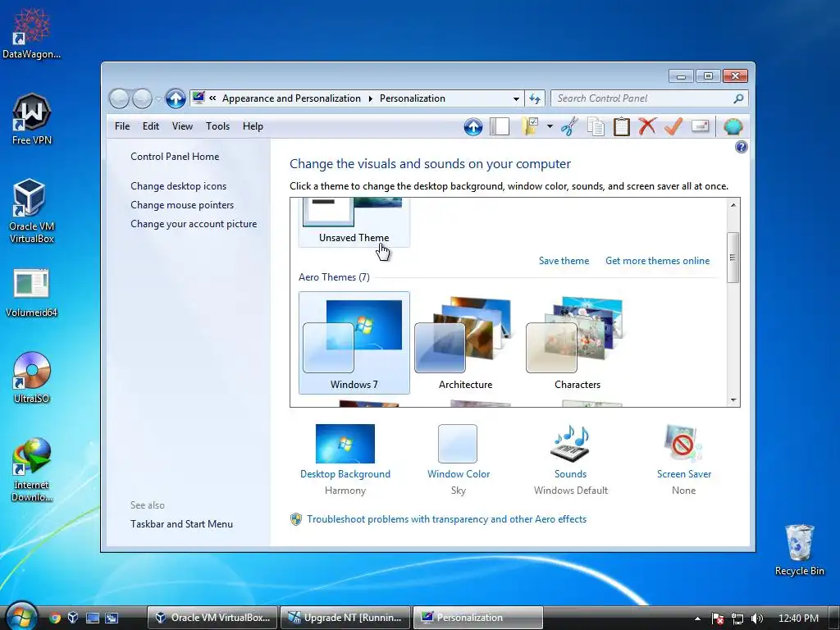Show hidden tray icons arrow
The image size is (840, 630).
(x=697, y=619)
